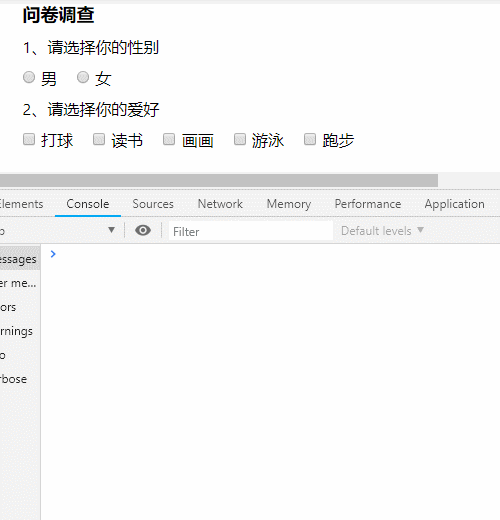Screen dimensions: 500x520
Task: Check the 游泳 checkbox
Action: [x=240, y=139]
